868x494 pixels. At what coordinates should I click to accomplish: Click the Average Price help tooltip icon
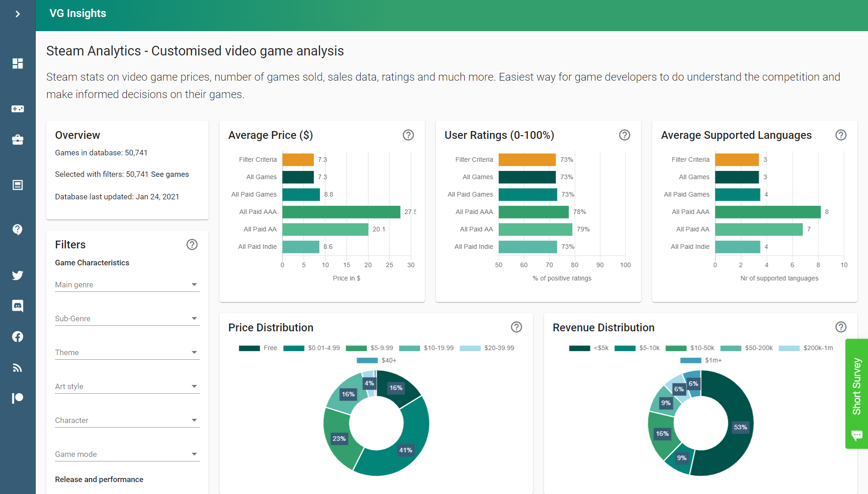[x=408, y=135]
